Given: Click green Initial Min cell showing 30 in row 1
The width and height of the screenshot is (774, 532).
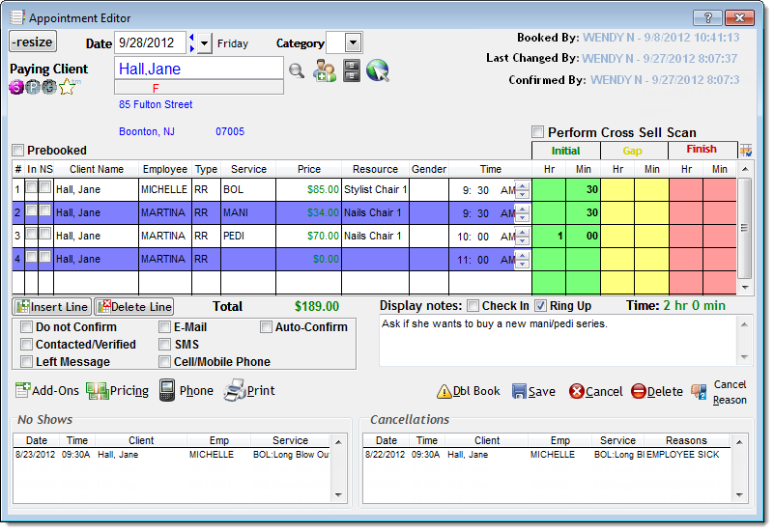Looking at the screenshot, I should [584, 190].
